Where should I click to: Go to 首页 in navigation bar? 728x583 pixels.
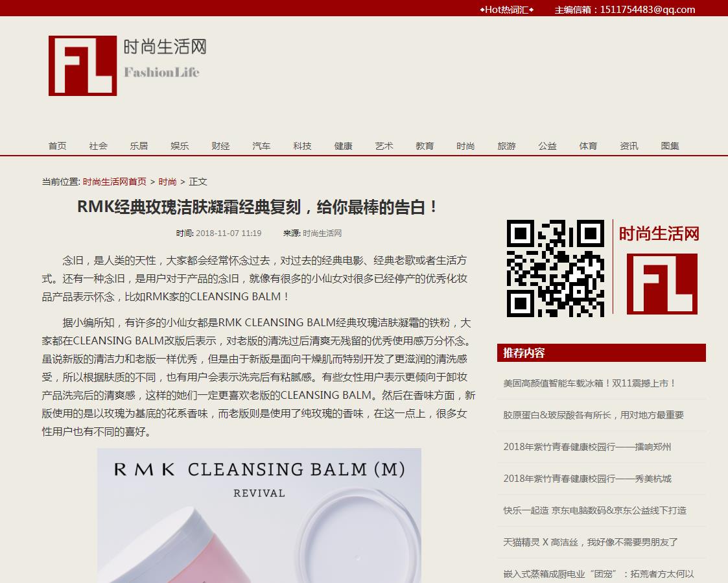[x=57, y=146]
